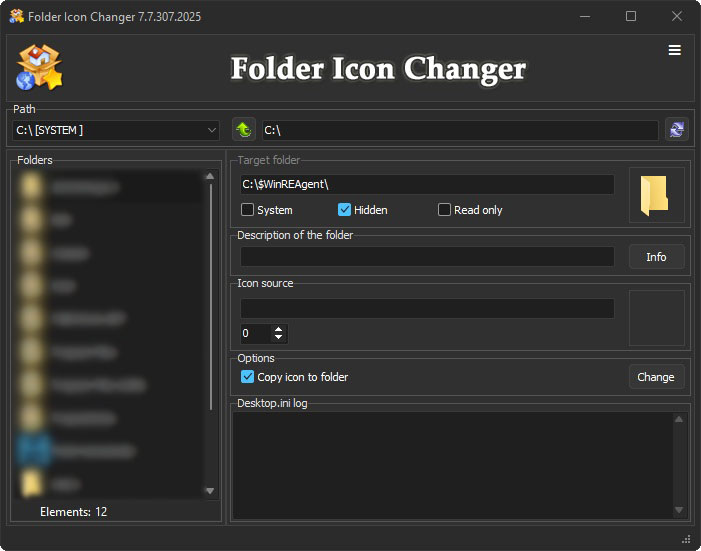Viewport: 701px width, 551px height.
Task: Click the window resize grip
Action: click(x=687, y=538)
